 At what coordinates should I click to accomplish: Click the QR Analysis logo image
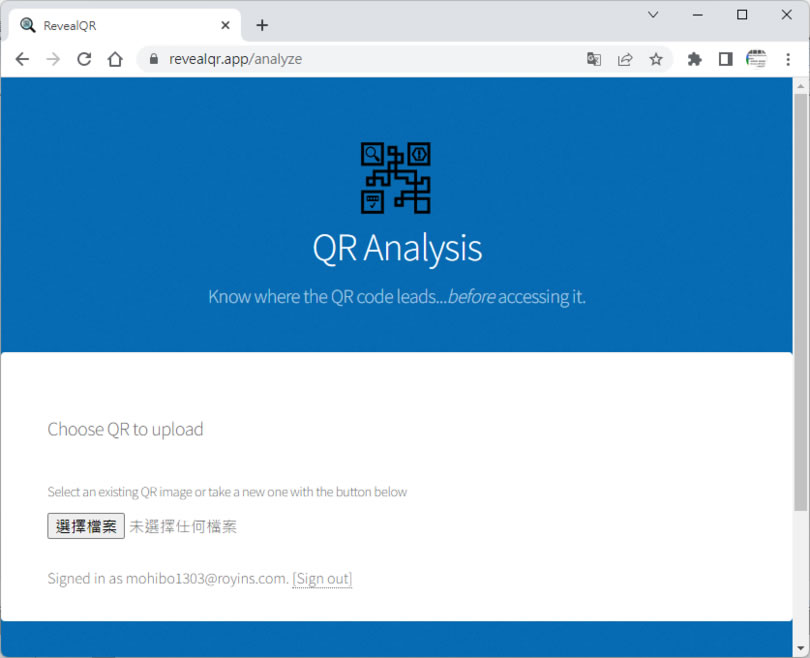tap(396, 178)
